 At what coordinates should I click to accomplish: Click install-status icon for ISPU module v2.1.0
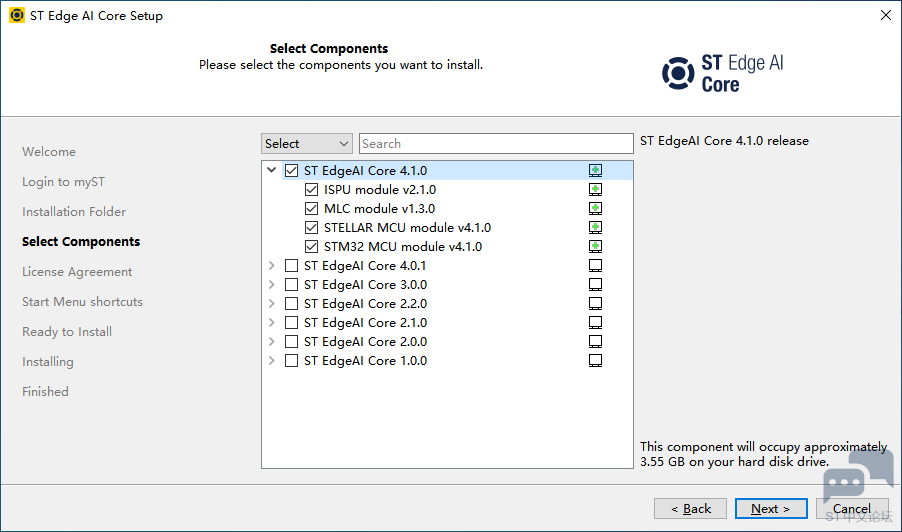point(595,189)
